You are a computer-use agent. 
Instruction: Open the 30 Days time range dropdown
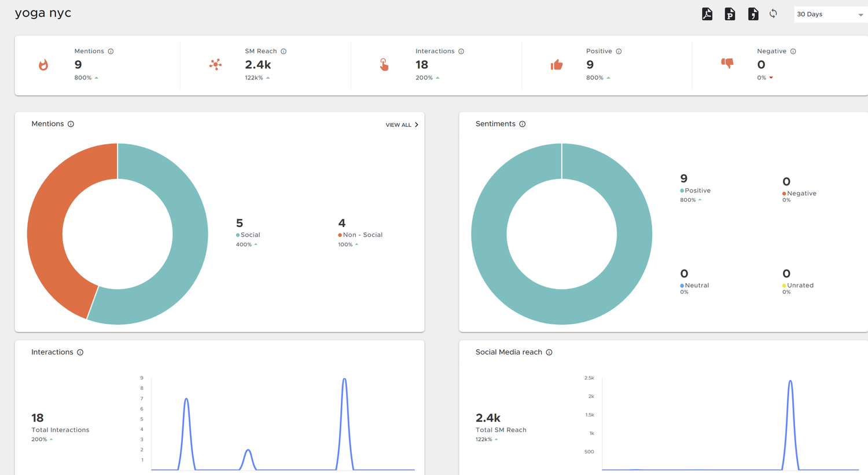[830, 14]
